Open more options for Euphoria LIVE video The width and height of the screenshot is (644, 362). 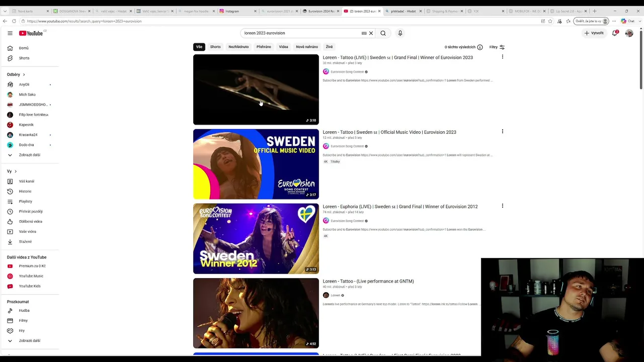(502, 206)
